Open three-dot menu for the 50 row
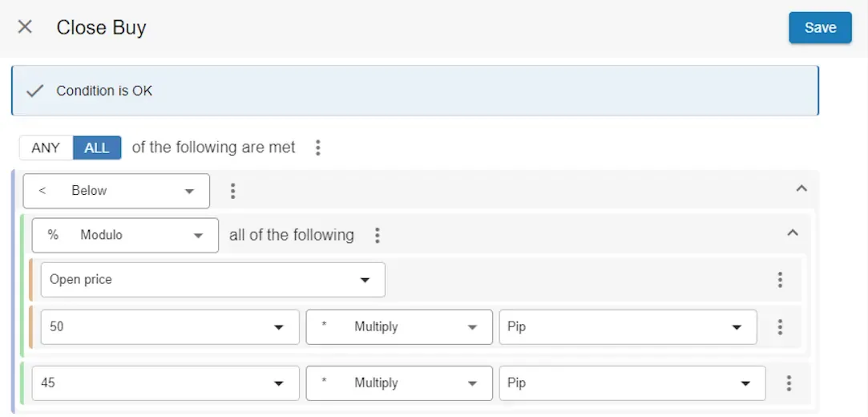This screenshot has width=868, height=417. 780,327
